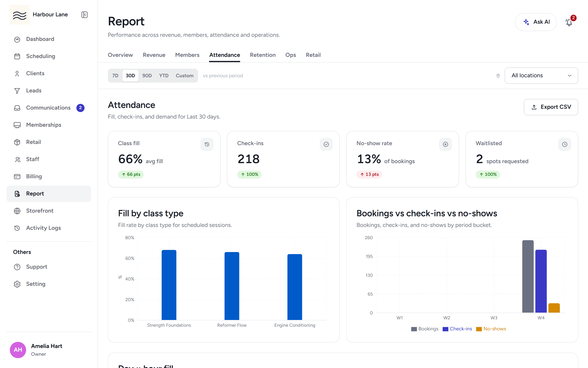Open notifications bell icon

(569, 22)
